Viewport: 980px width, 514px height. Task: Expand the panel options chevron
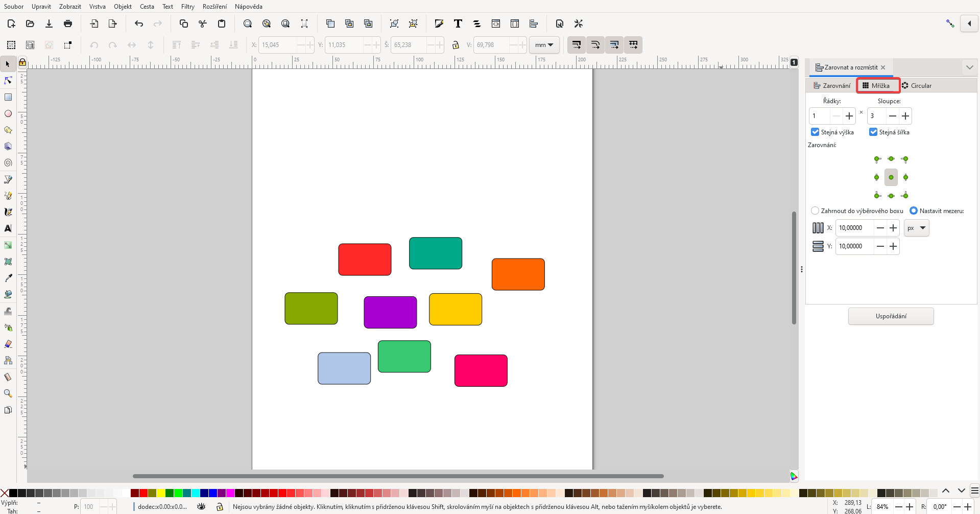pyautogui.click(x=969, y=67)
